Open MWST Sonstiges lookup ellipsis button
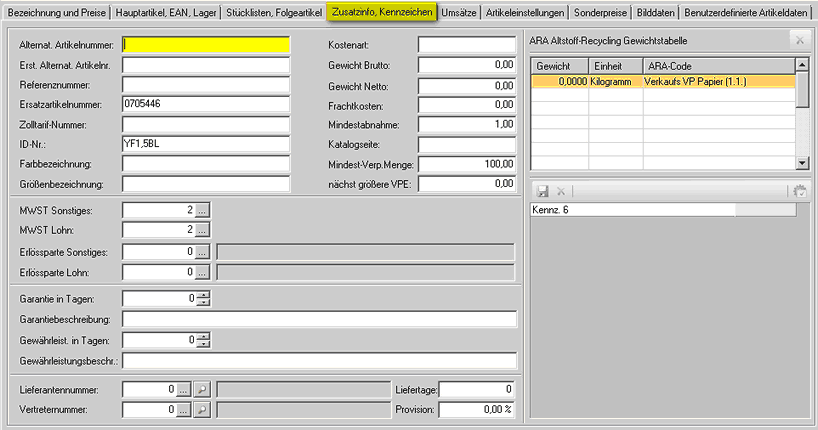The image size is (818, 430). [201, 210]
